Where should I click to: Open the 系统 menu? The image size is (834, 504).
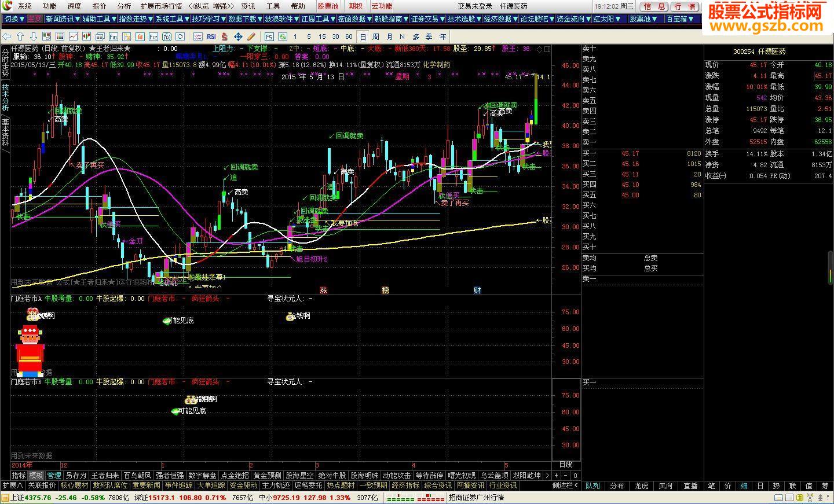(x=25, y=6)
